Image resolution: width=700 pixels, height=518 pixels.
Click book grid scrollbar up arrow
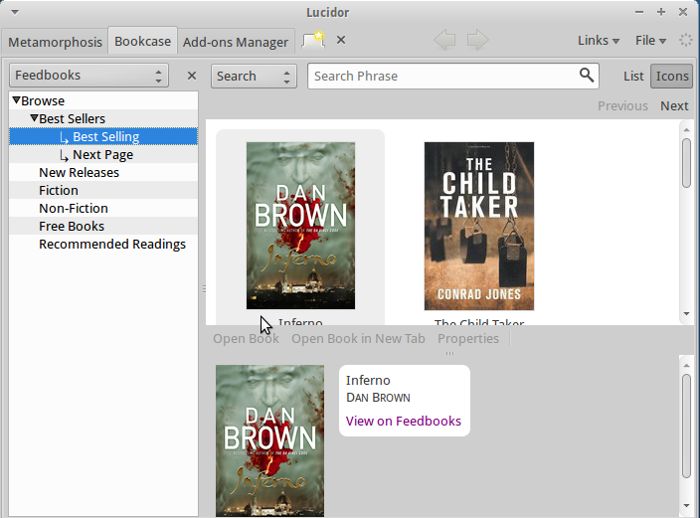(x=686, y=130)
